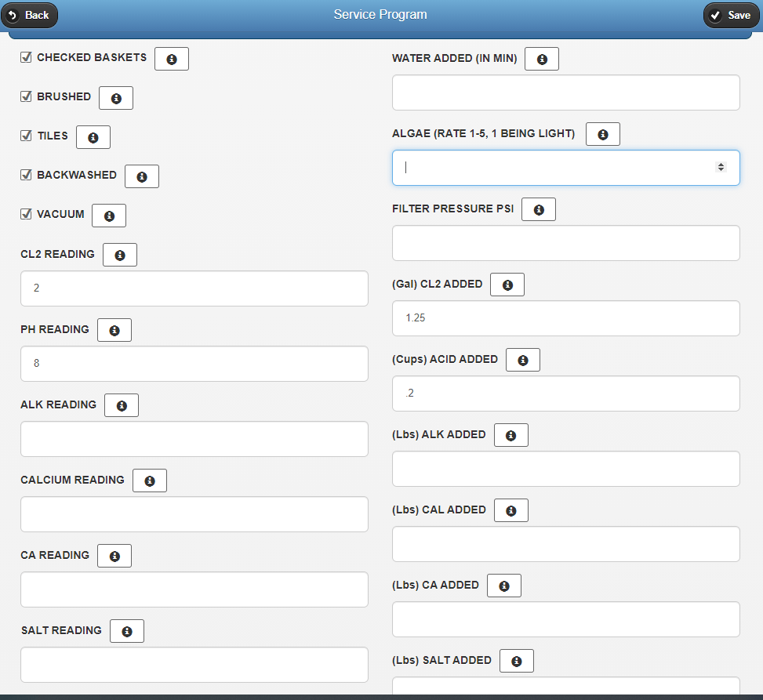Click the Back button
The image size is (763, 700).
pos(30,14)
